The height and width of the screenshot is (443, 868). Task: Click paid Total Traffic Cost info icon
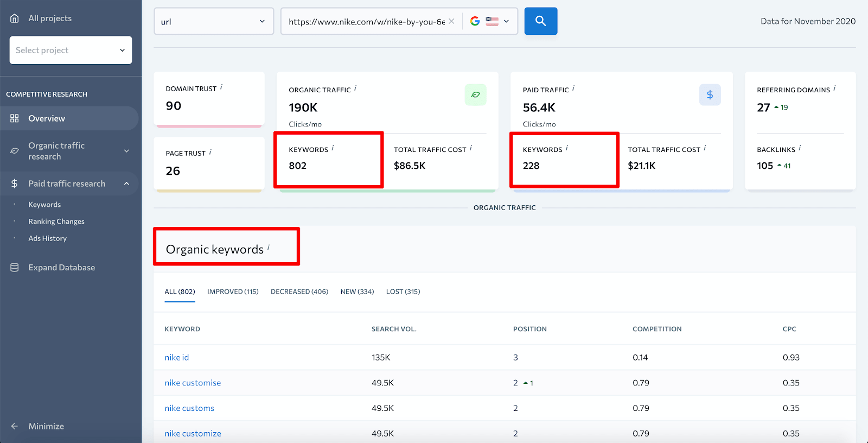point(705,148)
